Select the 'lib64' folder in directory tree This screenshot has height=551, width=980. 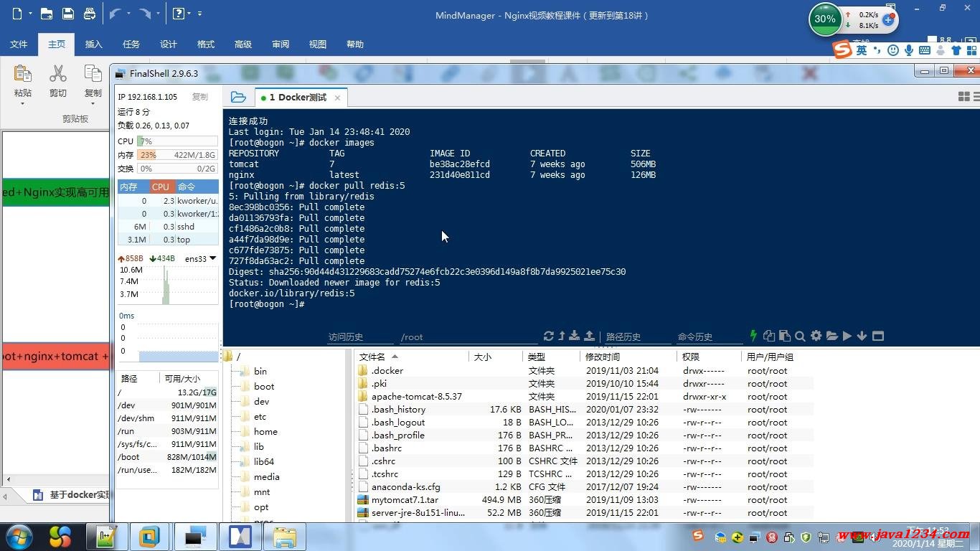(x=264, y=461)
